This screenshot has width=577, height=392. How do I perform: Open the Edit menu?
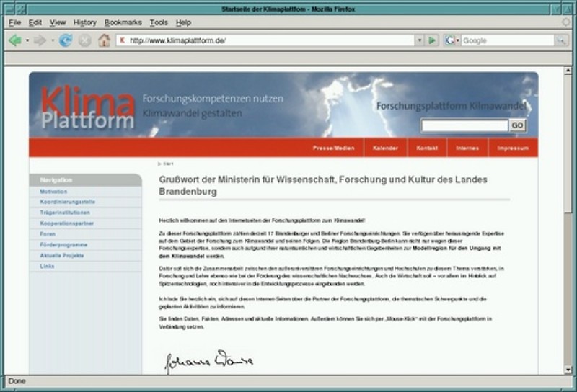pos(35,22)
